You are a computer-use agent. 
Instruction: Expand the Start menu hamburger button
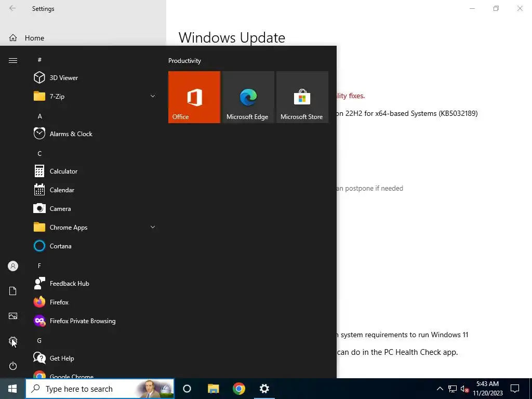click(x=13, y=60)
